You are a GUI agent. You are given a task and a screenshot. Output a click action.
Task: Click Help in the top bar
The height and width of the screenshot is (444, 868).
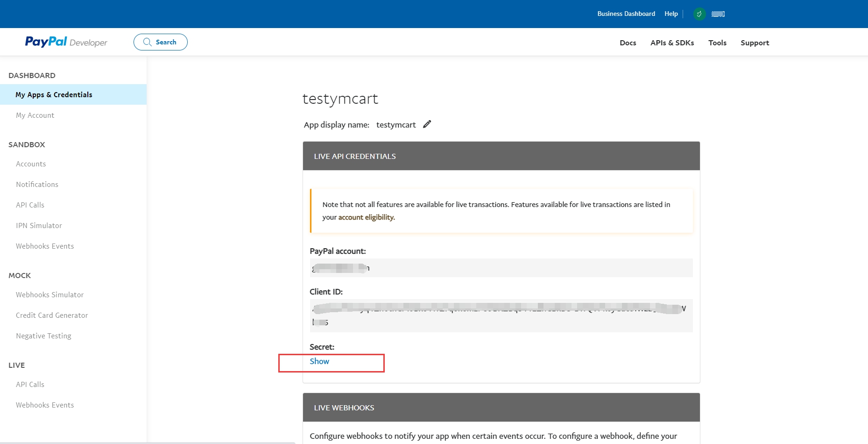(671, 14)
